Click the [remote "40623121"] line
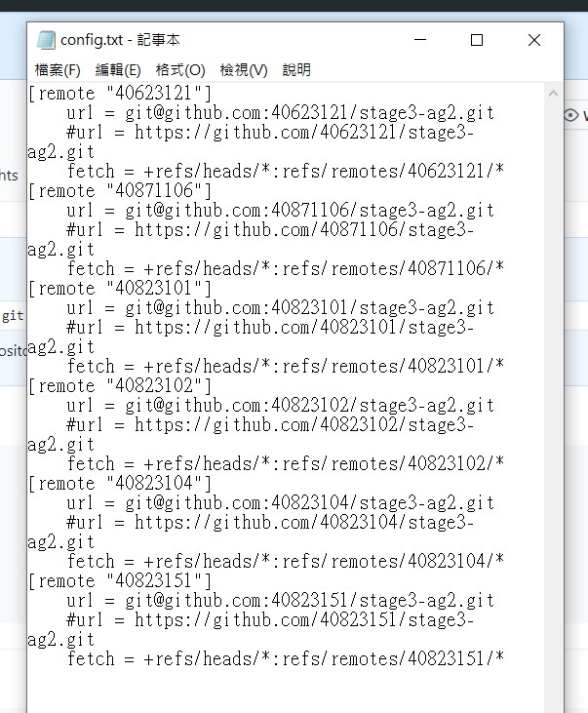Screen dimensions: 588x713 [120, 94]
